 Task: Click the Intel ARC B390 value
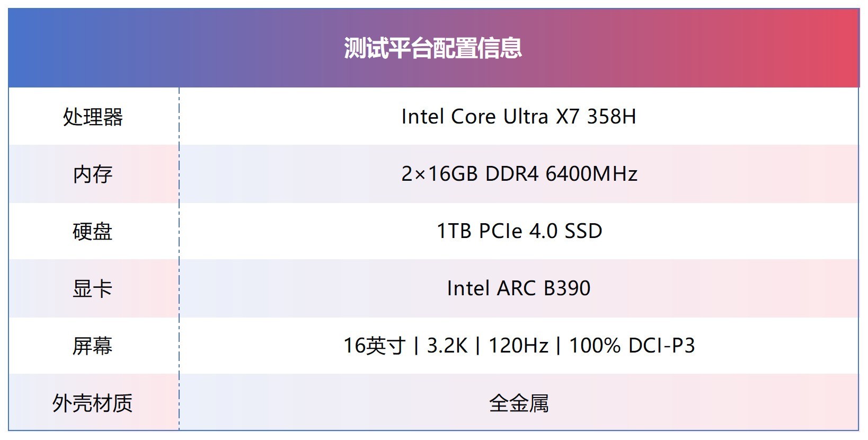point(519,288)
